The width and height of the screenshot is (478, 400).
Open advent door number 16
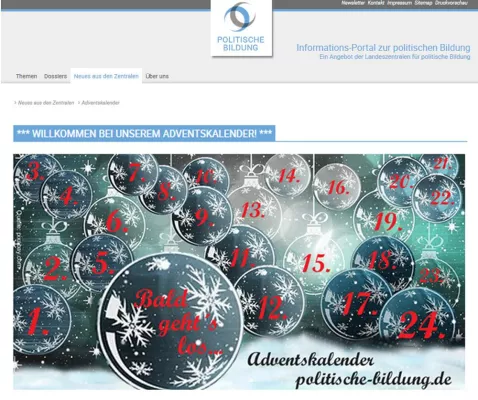(x=338, y=187)
